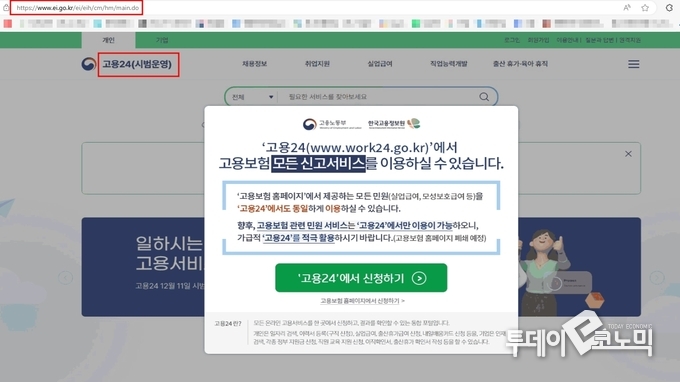Open the 출산 휴가·육아 휴직 menu

[520, 64]
